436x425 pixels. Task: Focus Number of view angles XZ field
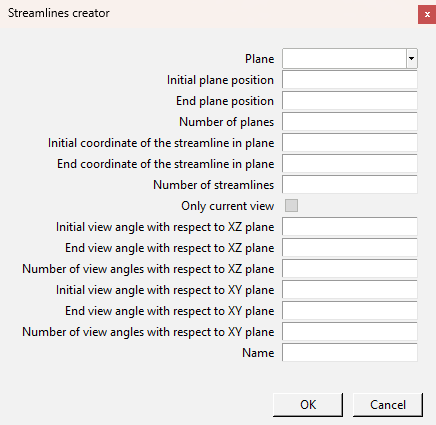(350, 269)
